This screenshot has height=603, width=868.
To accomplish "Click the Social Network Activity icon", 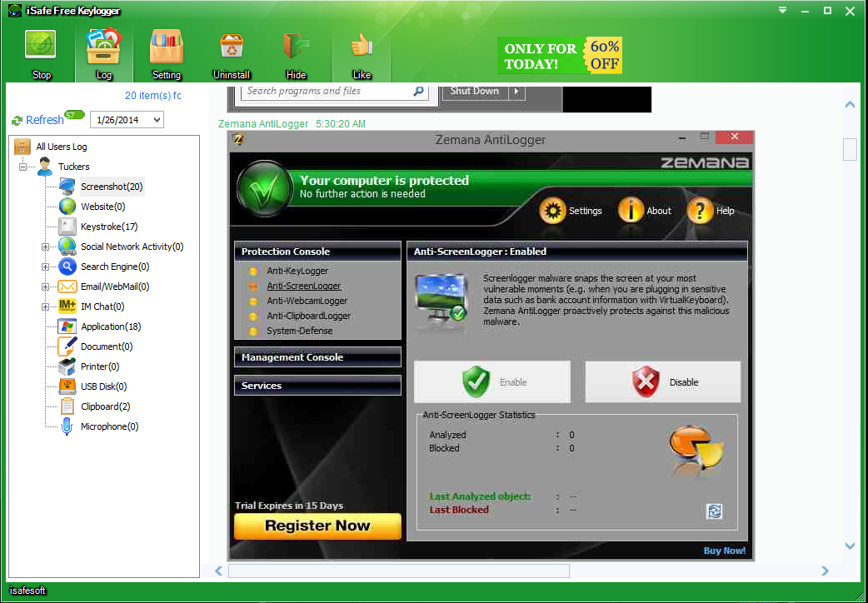I will (x=67, y=247).
